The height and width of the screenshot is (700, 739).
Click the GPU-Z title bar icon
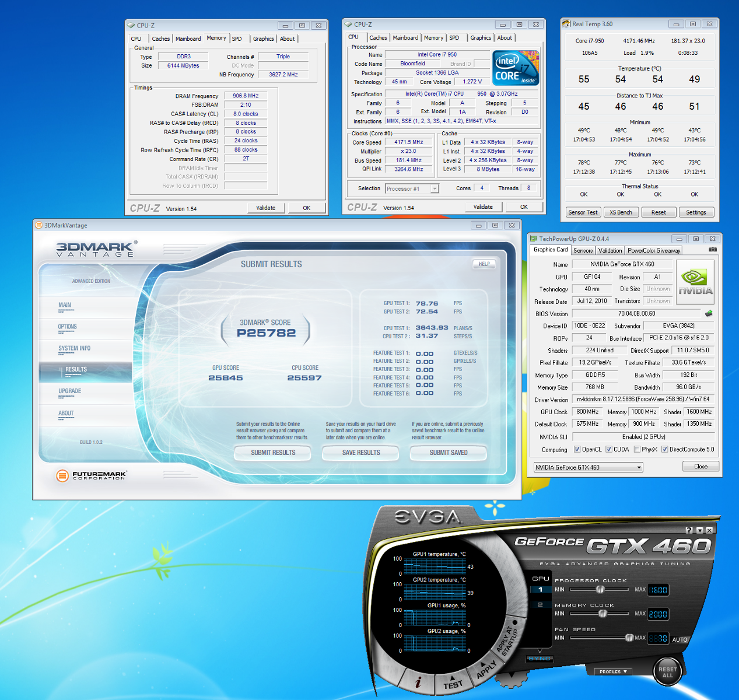pos(533,239)
